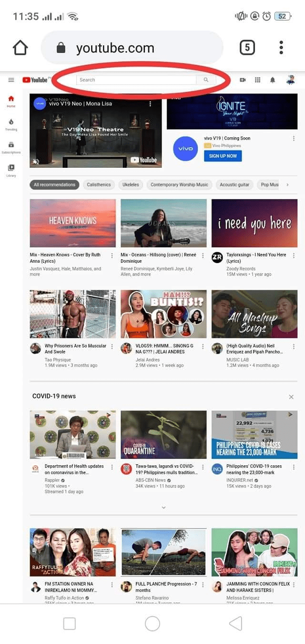Dismiss the COVID-19 news section
This screenshot has height=644, width=305.
tap(291, 397)
